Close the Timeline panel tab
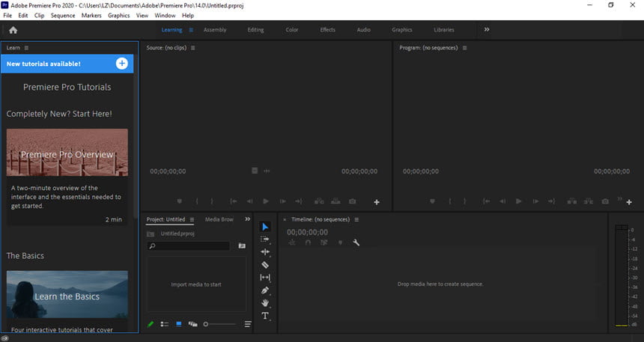This screenshot has width=644, height=342. (285, 220)
